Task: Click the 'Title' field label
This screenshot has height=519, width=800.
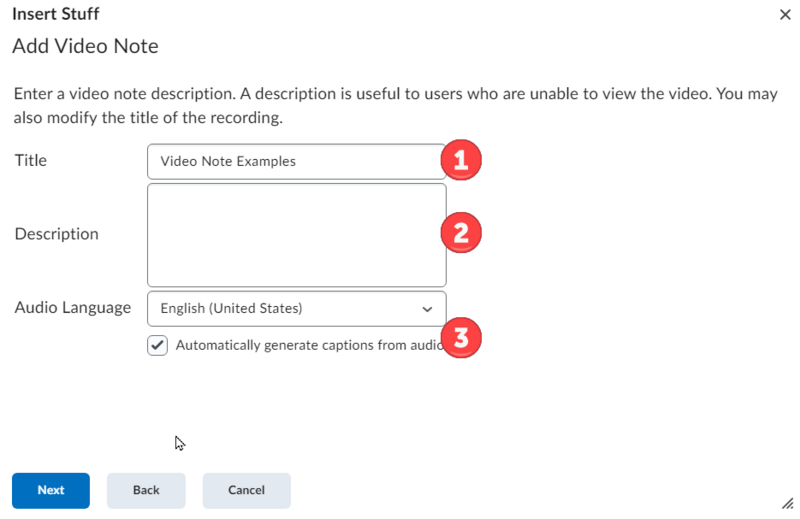Action: point(31,160)
